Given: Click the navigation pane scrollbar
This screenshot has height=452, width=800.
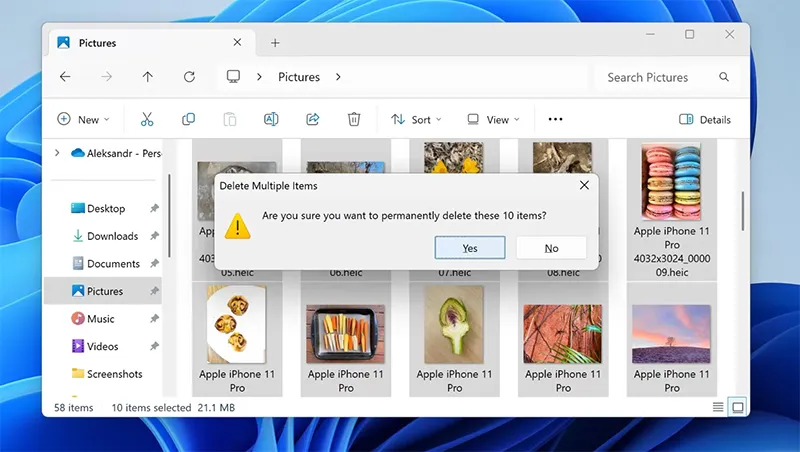Looking at the screenshot, I should coord(169,215).
